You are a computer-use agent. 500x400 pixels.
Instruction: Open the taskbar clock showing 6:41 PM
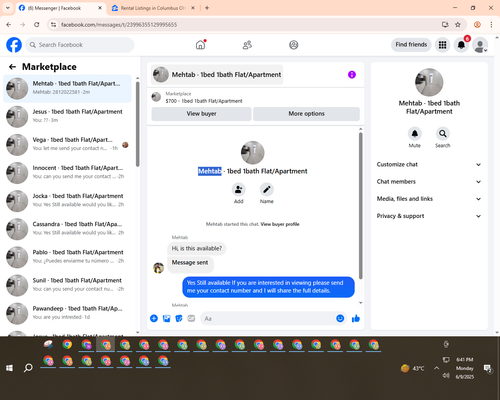tap(465, 368)
